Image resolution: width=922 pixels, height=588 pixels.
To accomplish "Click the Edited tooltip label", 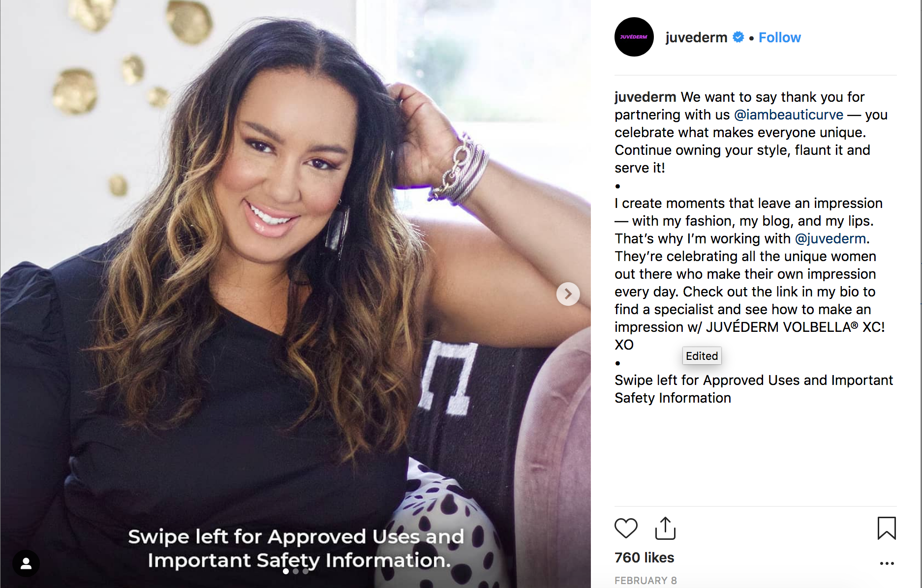I will [702, 356].
